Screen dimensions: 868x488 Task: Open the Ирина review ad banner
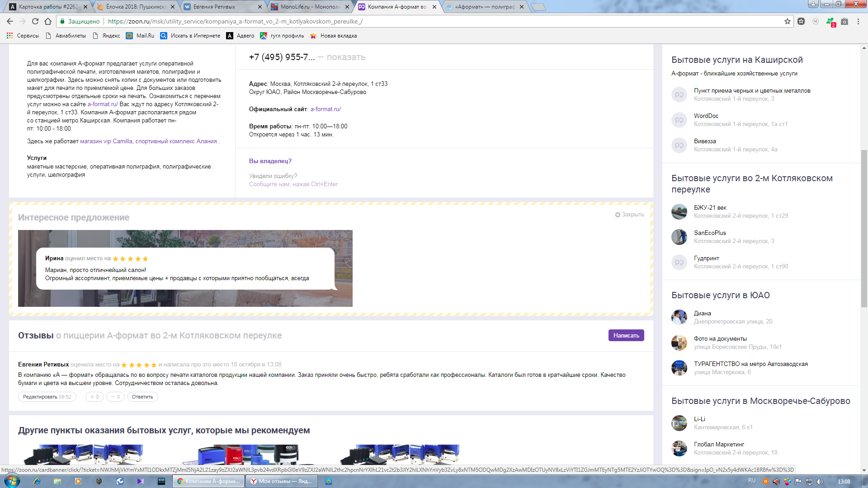click(185, 268)
